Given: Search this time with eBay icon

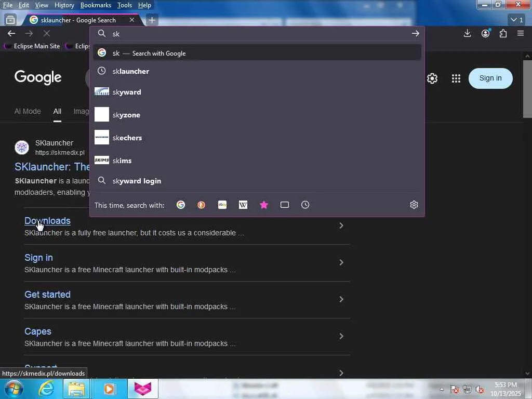Looking at the screenshot, I should pyautogui.click(x=222, y=205).
